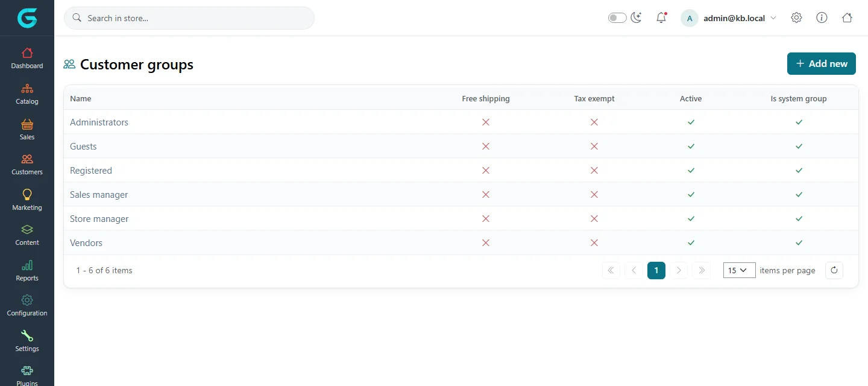This screenshot has height=386, width=868.
Task: Click the "1 - 6 of 6 items" text
Action: 104,270
